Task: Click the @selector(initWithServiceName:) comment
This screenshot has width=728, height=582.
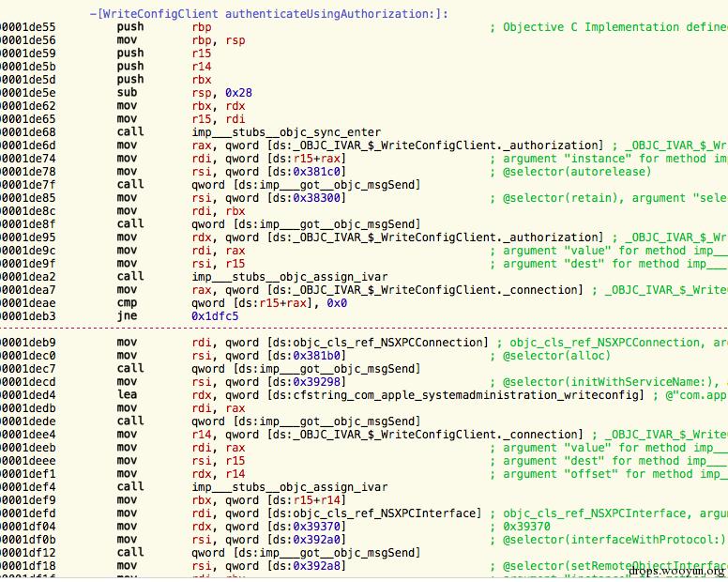Action: [614, 382]
